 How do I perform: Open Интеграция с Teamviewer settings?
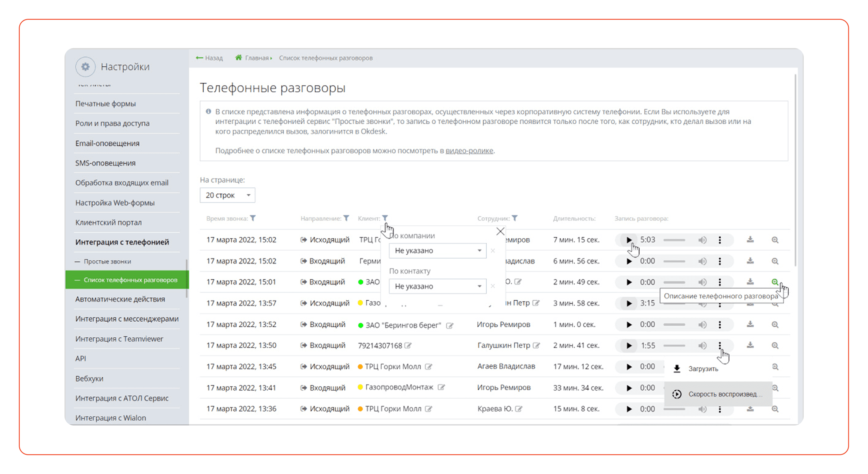point(119,339)
